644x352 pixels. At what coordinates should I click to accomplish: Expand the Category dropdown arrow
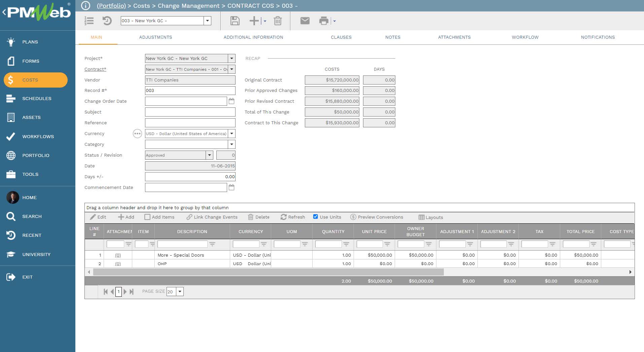tap(231, 145)
